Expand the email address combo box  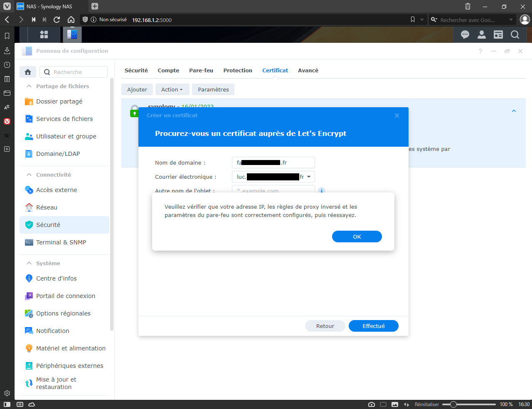(309, 177)
